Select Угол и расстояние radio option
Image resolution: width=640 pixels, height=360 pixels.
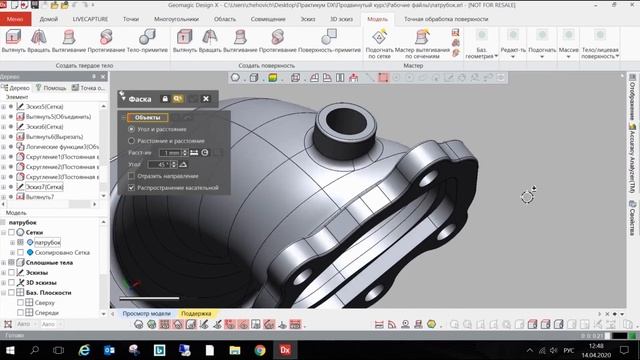pyautogui.click(x=131, y=129)
